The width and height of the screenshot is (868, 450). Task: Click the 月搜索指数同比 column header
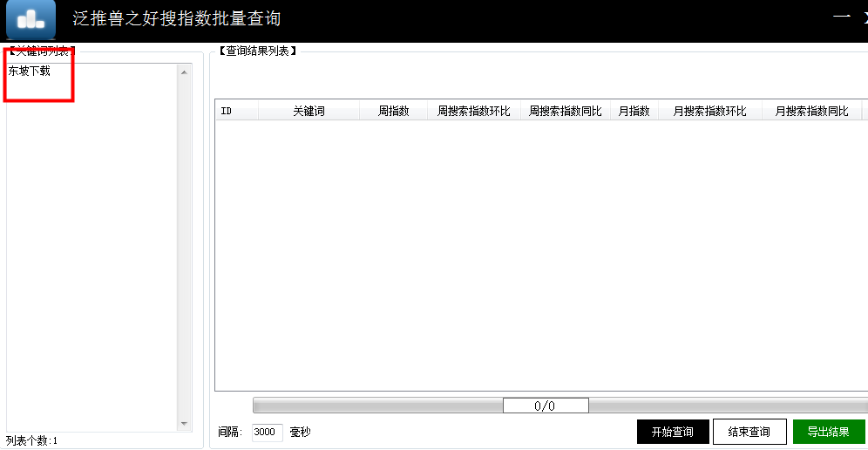(x=812, y=111)
